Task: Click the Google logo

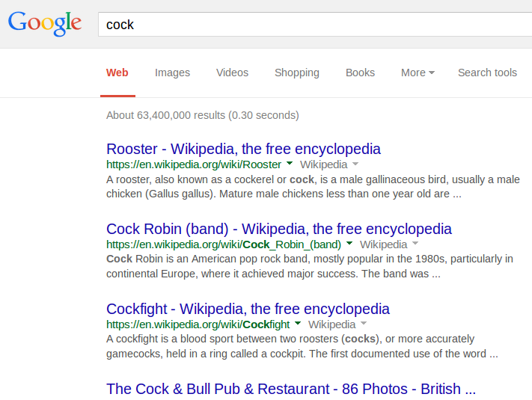Action: click(45, 22)
